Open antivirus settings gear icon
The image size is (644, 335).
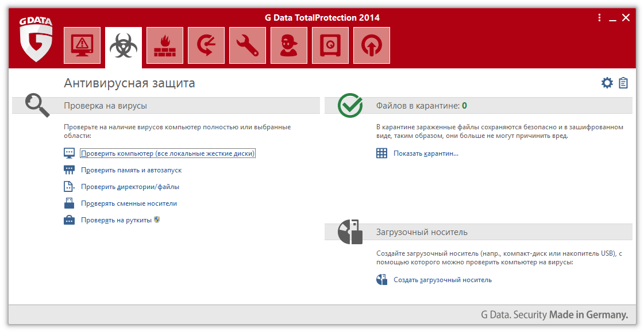pyautogui.click(x=607, y=83)
